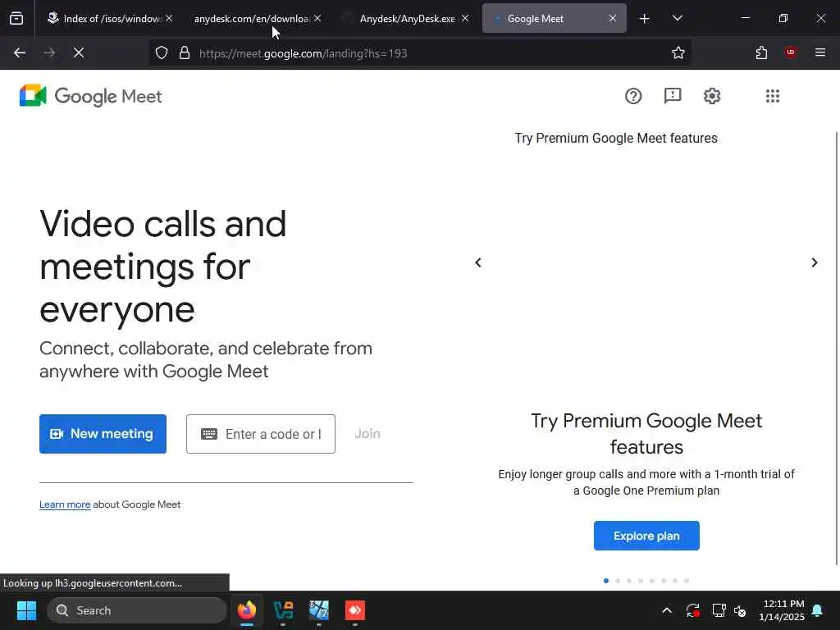Select the second carousel dot indicator
Screen dimensions: 840x630
click(618, 581)
